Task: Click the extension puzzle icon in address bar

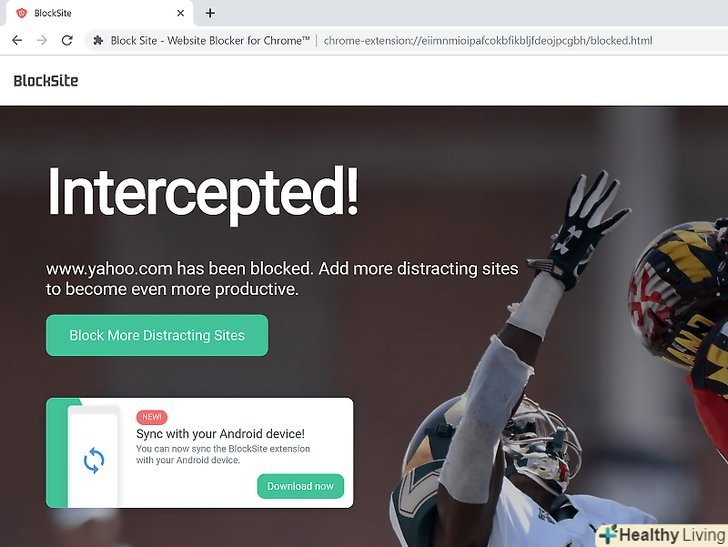Action: tap(98, 40)
